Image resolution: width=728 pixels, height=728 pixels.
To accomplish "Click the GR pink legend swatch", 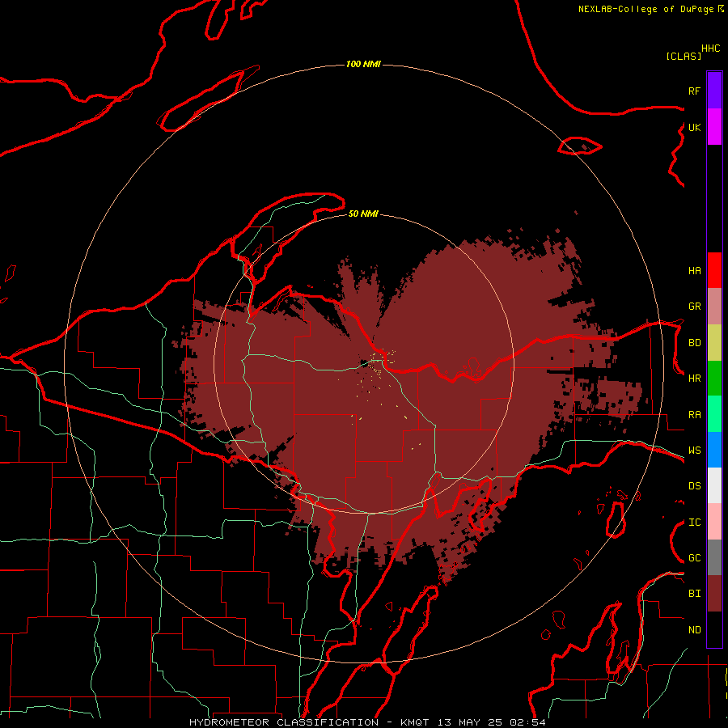I will (x=714, y=307).
